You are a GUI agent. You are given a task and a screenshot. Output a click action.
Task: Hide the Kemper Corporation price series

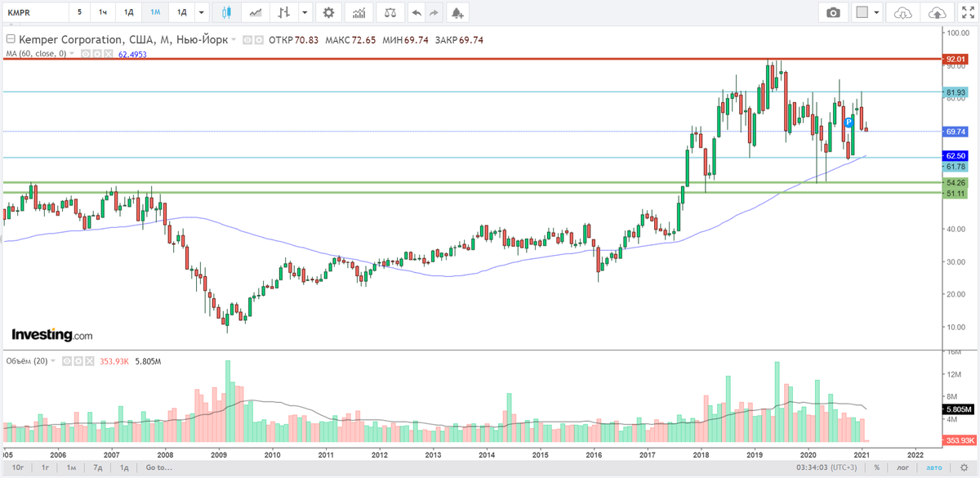tap(248, 39)
